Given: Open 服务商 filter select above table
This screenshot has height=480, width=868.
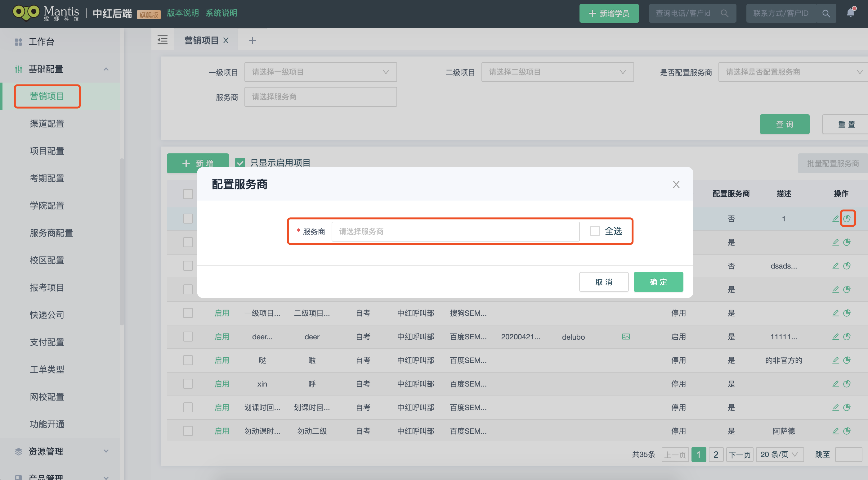Looking at the screenshot, I should click(320, 97).
